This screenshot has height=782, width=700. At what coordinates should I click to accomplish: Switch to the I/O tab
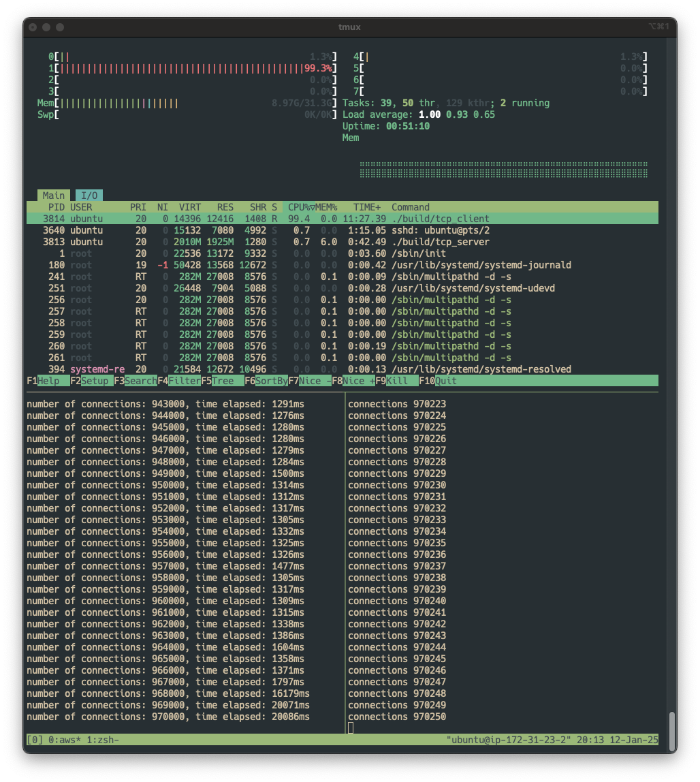(x=89, y=195)
